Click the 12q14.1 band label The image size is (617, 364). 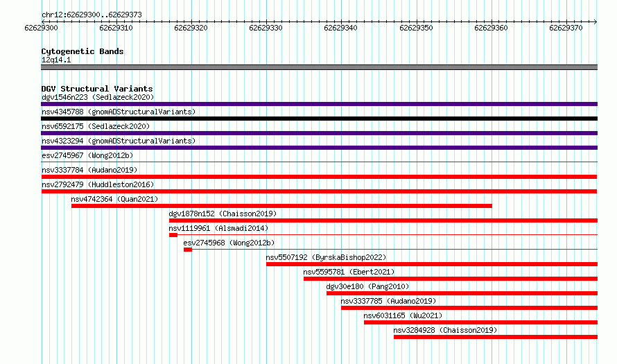(x=56, y=60)
